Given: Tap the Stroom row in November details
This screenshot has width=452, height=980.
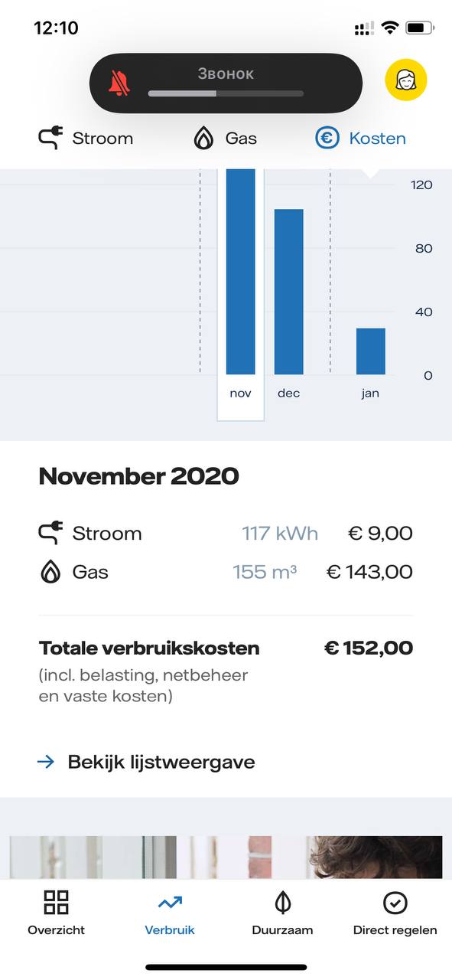Looking at the screenshot, I should click(226, 534).
